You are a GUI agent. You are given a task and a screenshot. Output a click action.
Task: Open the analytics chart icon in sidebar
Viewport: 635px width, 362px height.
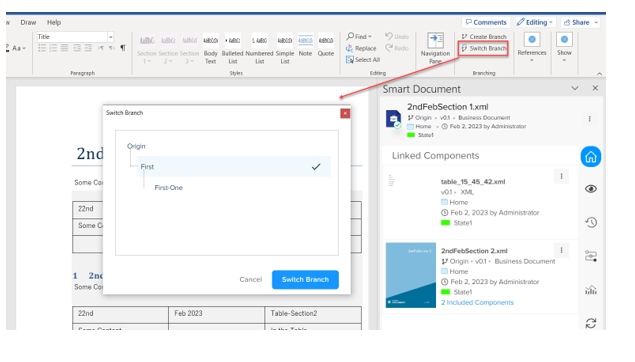pyautogui.click(x=591, y=290)
